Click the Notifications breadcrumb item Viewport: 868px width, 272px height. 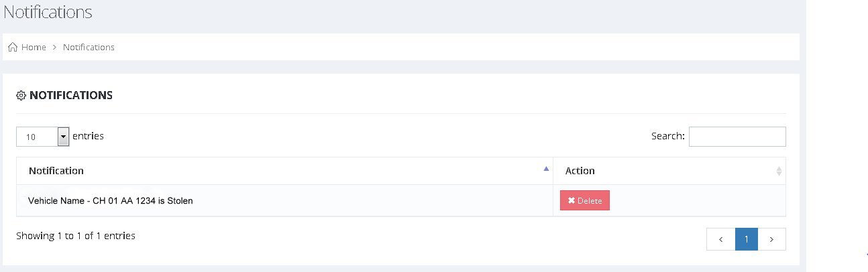click(89, 48)
